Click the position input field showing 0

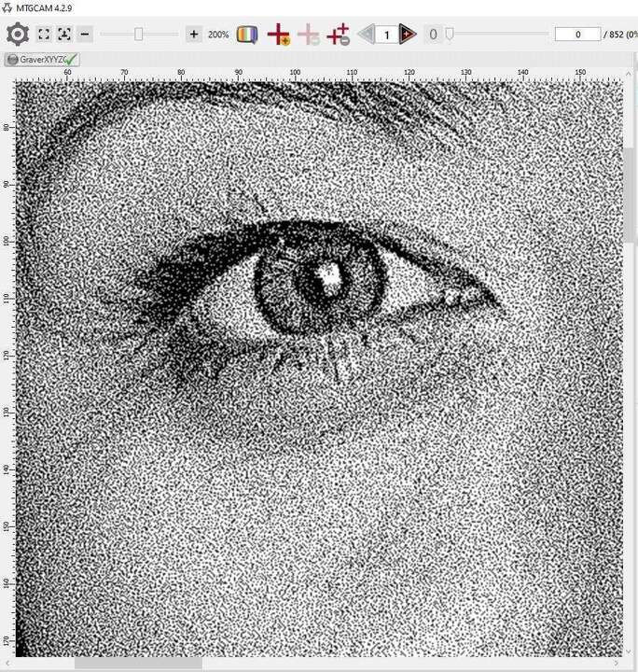pos(576,35)
